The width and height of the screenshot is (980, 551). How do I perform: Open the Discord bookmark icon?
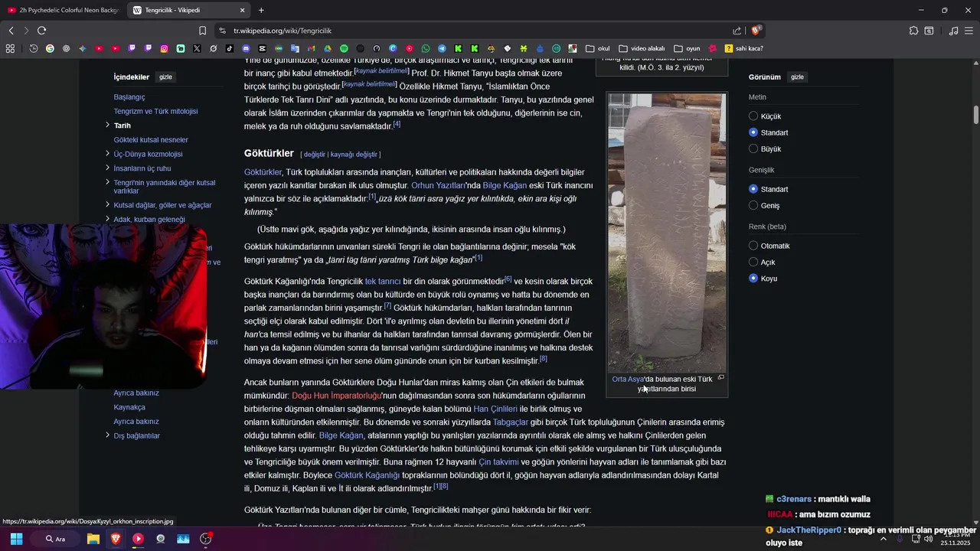[246, 48]
